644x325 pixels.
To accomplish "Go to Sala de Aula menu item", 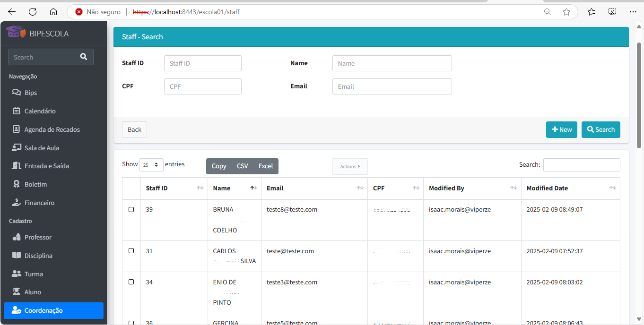I will click(42, 148).
